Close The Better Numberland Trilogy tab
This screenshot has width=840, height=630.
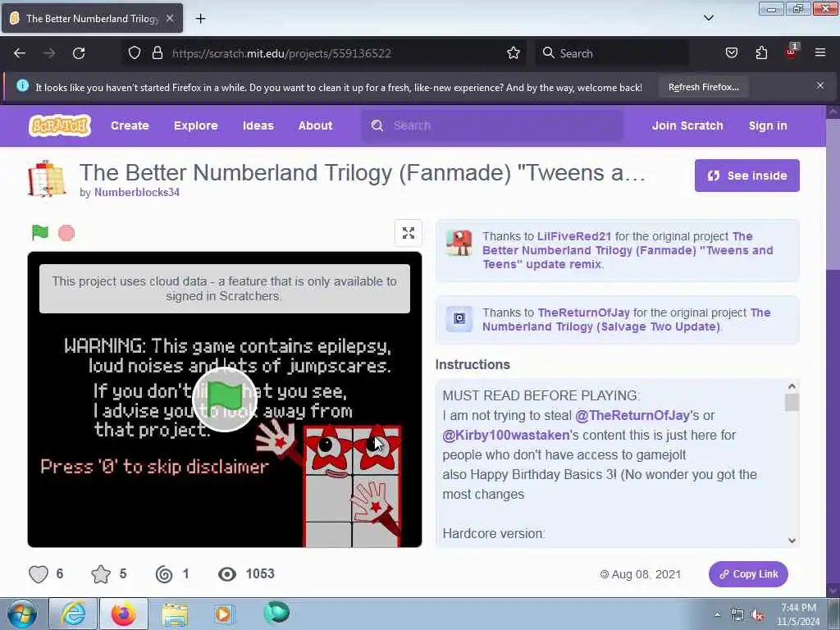tap(169, 18)
